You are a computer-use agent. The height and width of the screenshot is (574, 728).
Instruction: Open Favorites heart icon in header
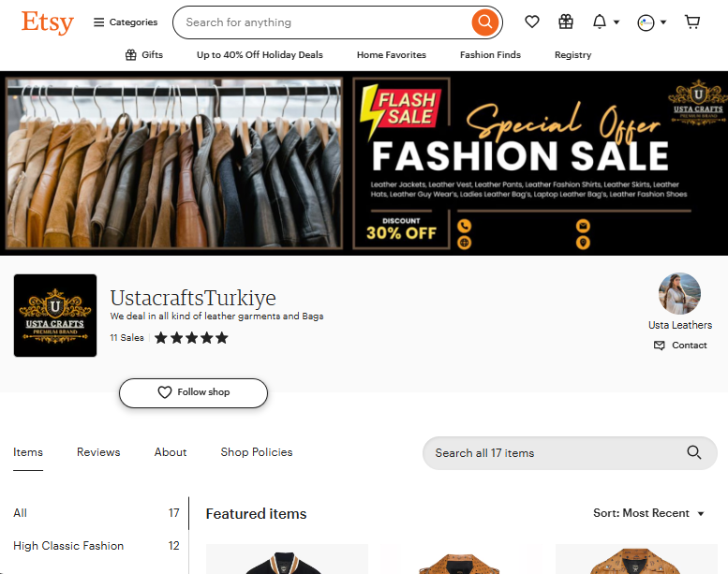[532, 22]
